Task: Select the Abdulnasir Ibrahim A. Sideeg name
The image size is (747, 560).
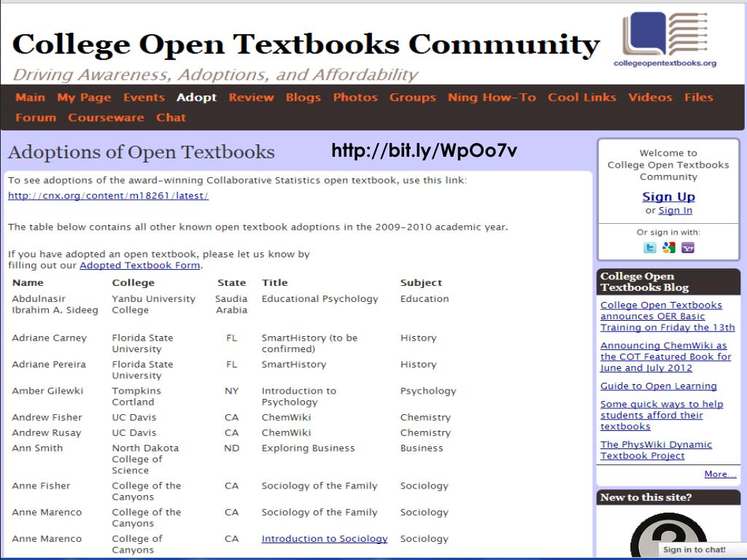Action: pos(55,304)
